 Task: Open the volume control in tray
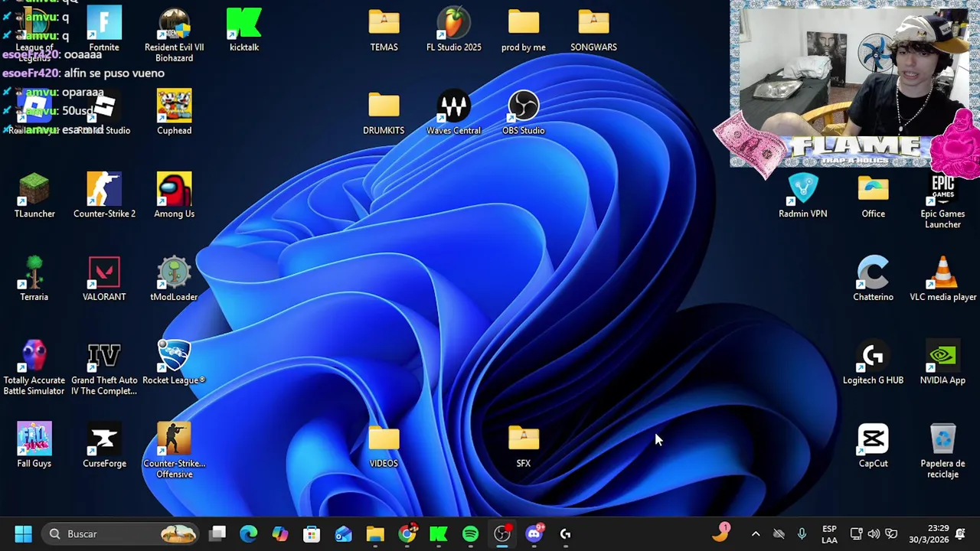coord(874,534)
